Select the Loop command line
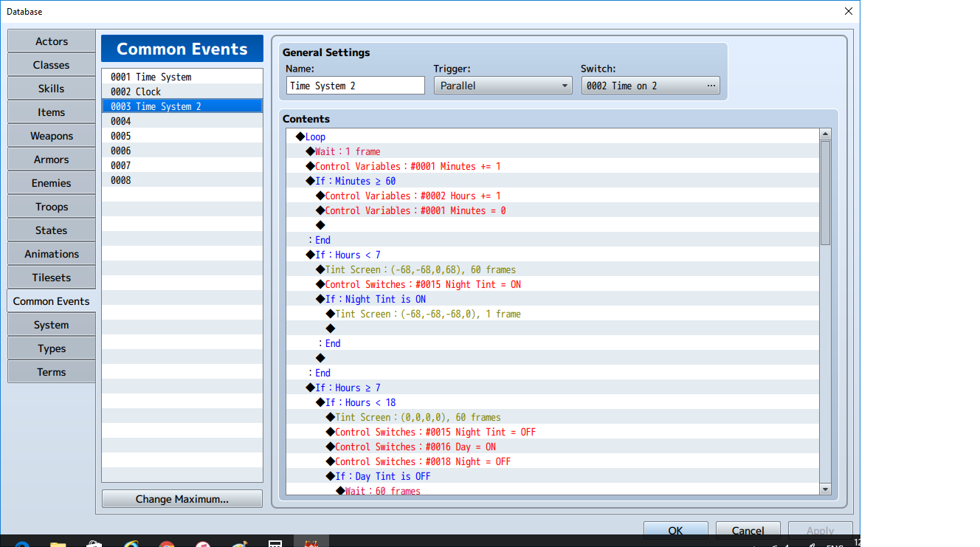Screen dimensions: 980x547 tap(553, 137)
